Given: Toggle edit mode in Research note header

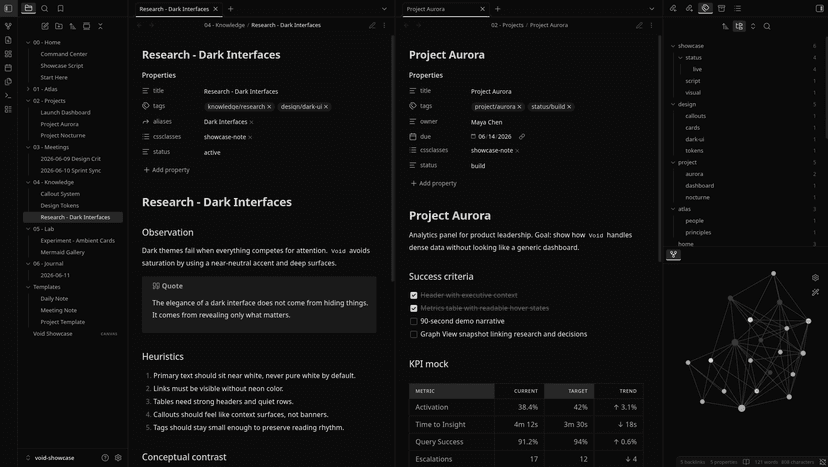Looking at the screenshot, I should point(372,25).
